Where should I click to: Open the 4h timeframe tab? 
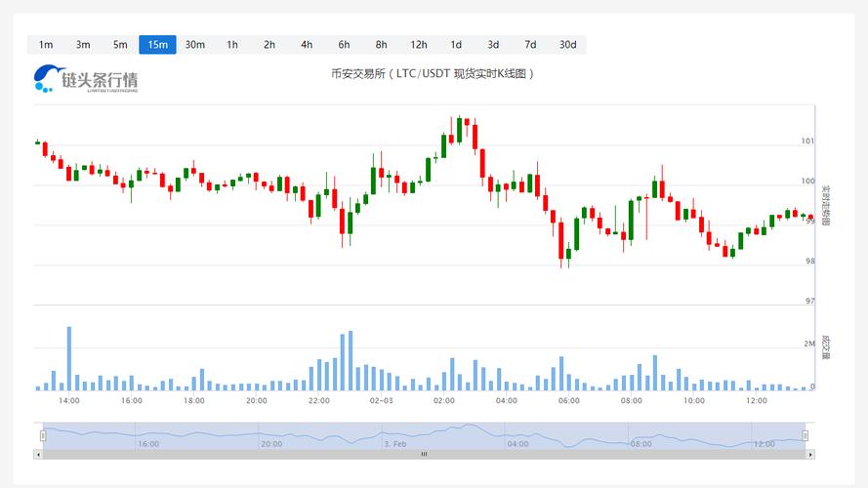coord(307,44)
